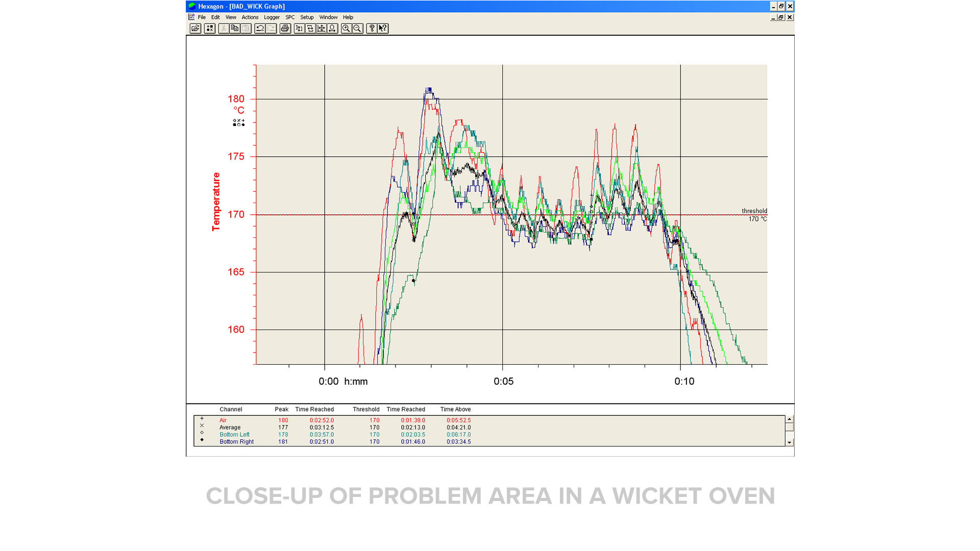This screenshot has width=980, height=551.
Task: Open the View menu
Action: click(231, 17)
